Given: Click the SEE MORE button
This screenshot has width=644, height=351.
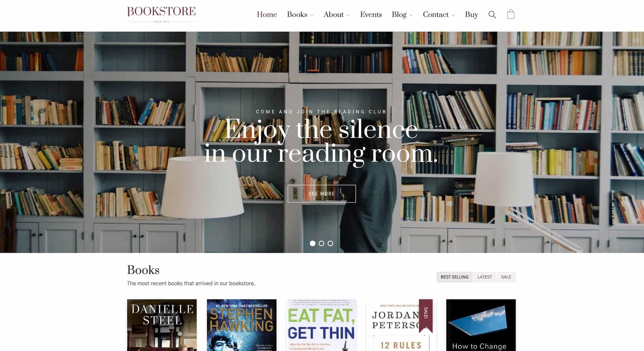Looking at the screenshot, I should pyautogui.click(x=322, y=194).
